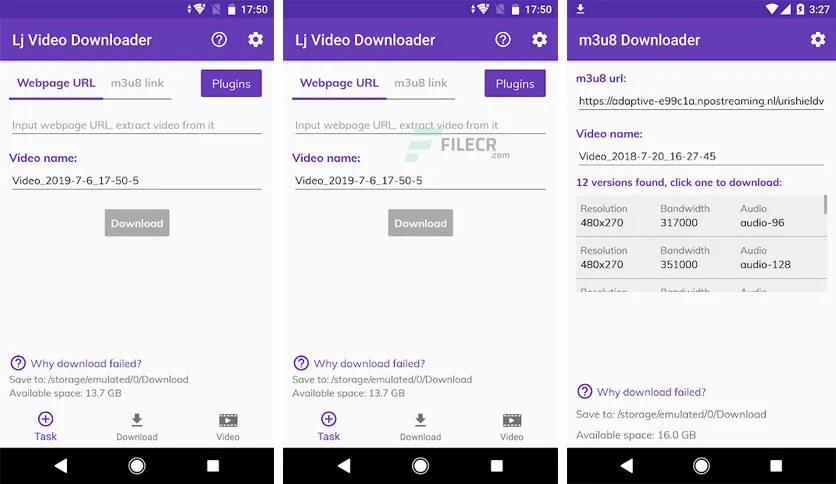The width and height of the screenshot is (836, 484).
Task: Choose 480x270 version with bandwidth 317000
Action: (700, 216)
